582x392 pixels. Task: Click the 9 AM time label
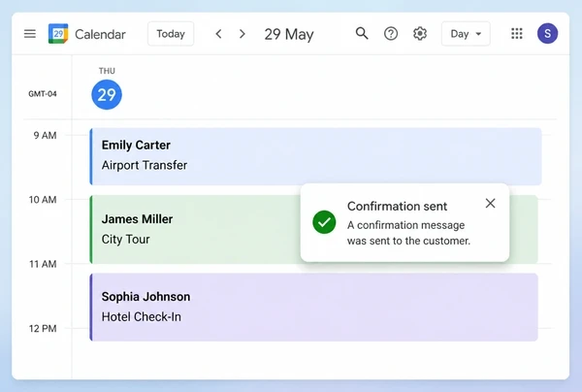pyautogui.click(x=45, y=135)
